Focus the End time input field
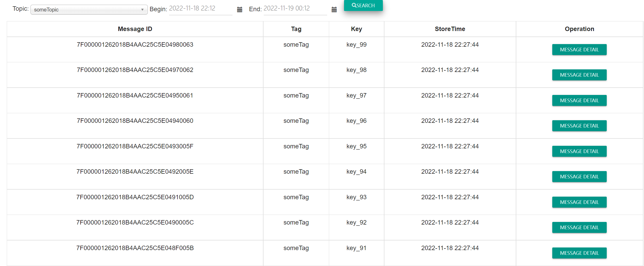Viewport: 644px width, 266px height. pyautogui.click(x=295, y=9)
